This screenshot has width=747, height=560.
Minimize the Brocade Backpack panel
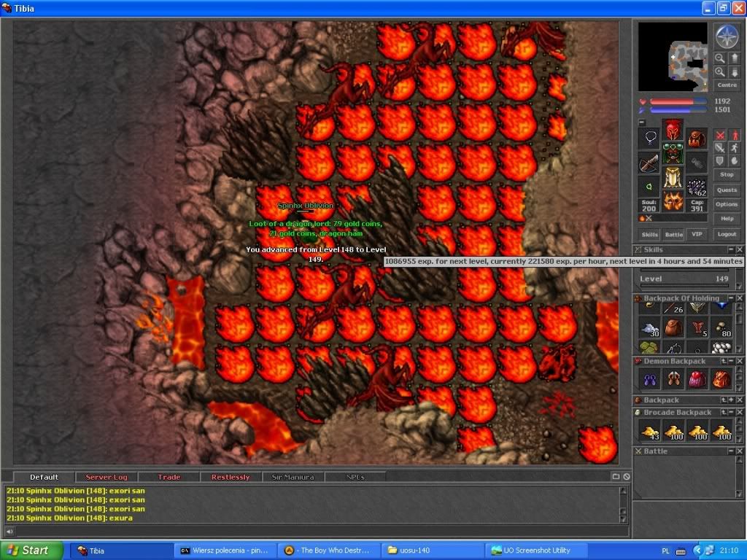[x=731, y=413]
